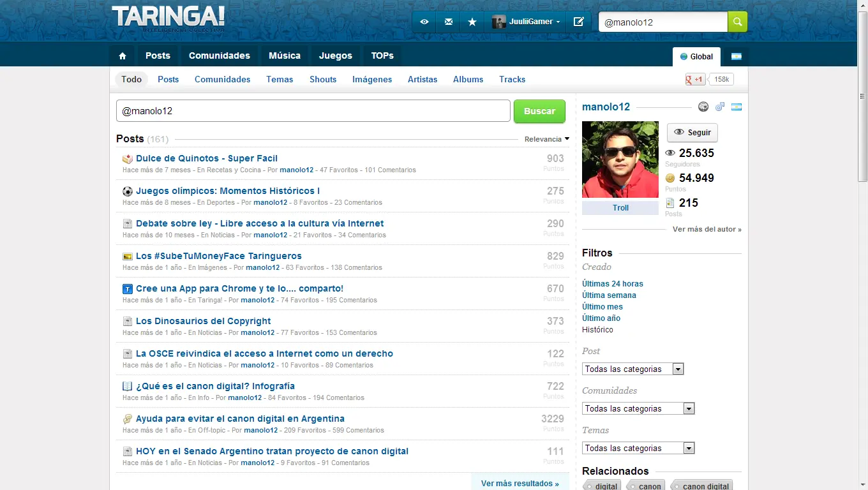Click icon beside Debate sobre ley post
This screenshot has height=490, width=868.
[x=128, y=224]
